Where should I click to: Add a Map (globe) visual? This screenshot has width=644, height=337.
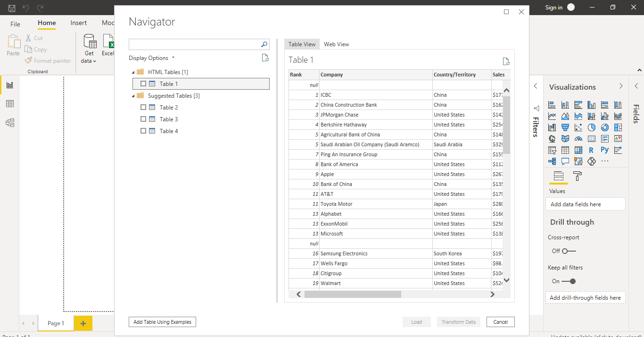pos(552,139)
